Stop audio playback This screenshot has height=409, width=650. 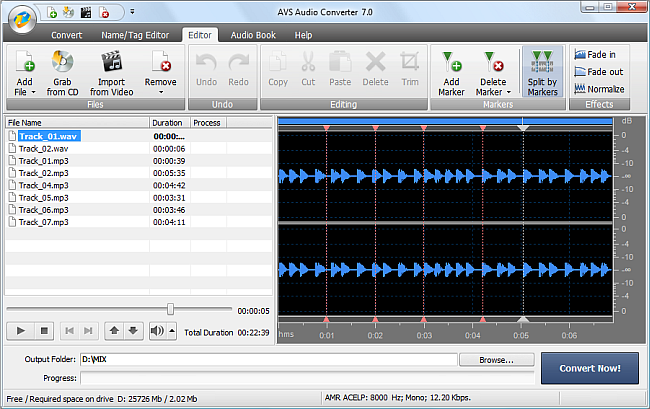43,330
